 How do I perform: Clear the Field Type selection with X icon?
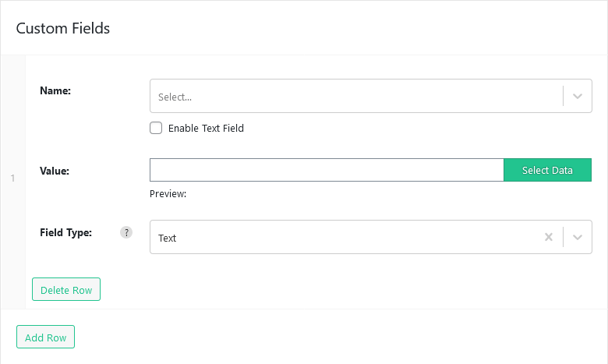coord(548,237)
